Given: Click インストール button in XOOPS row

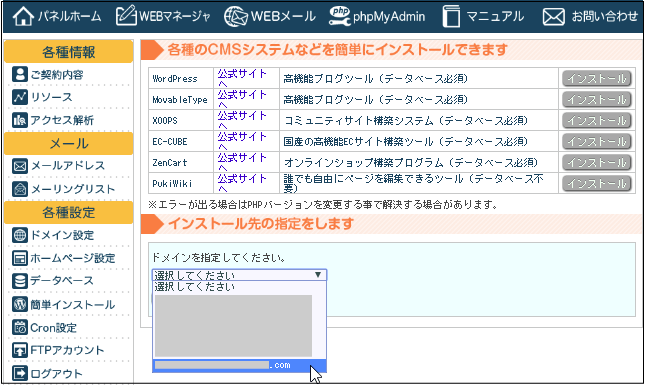Looking at the screenshot, I should [597, 120].
